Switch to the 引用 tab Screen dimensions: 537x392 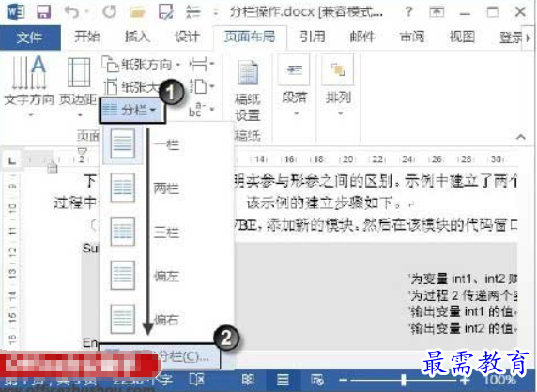pyautogui.click(x=313, y=37)
